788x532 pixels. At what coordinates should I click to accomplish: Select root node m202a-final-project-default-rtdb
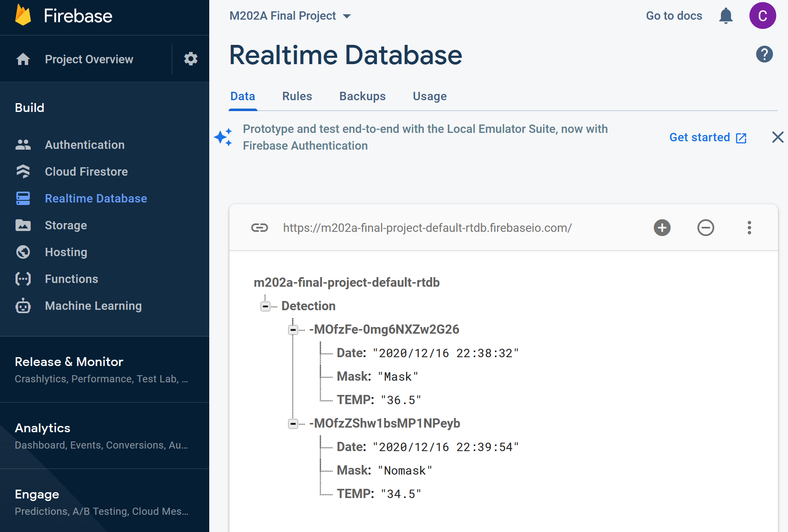[346, 283]
